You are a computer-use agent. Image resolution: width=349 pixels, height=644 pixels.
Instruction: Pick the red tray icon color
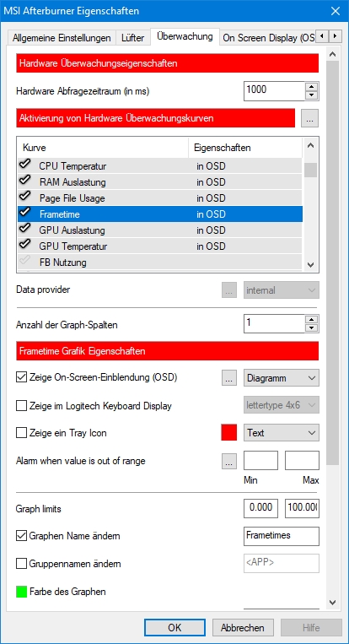pyautogui.click(x=228, y=433)
